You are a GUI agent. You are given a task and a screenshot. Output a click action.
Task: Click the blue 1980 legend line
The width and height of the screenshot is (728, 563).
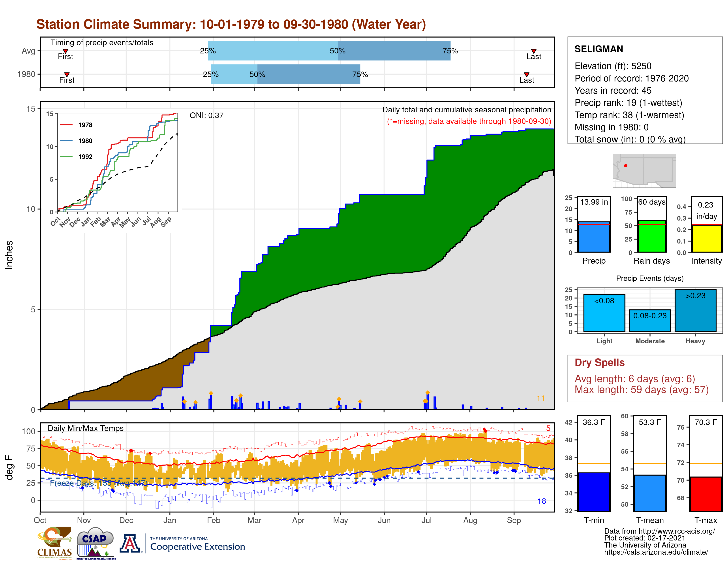[66, 141]
